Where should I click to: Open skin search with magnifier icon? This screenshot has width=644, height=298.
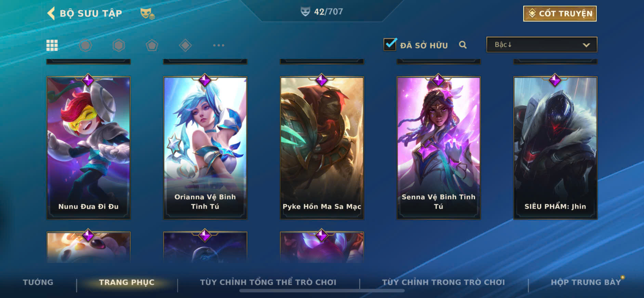click(x=463, y=45)
